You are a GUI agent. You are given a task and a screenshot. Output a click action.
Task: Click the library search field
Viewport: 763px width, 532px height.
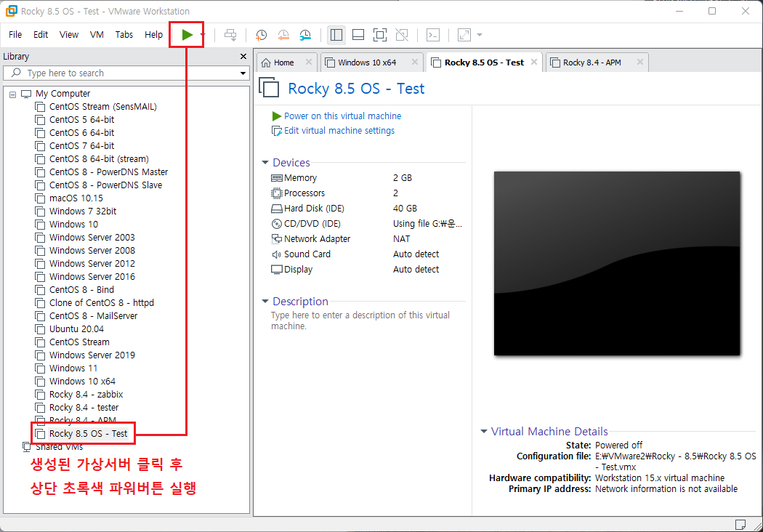(x=121, y=73)
